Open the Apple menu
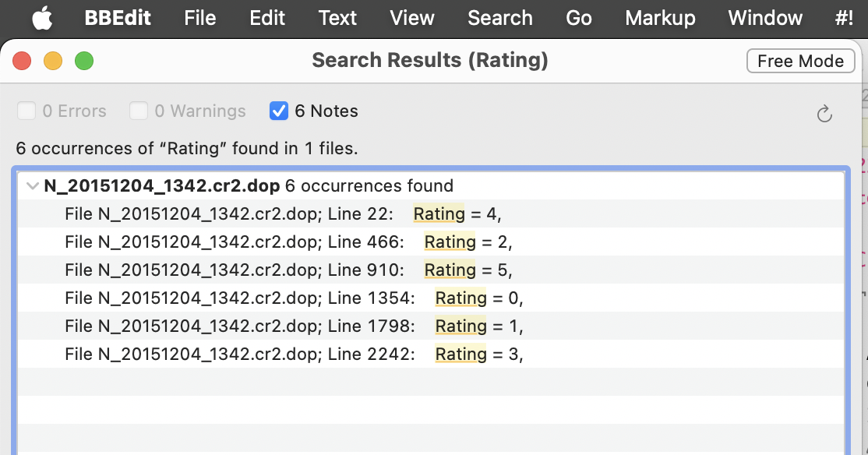 coord(42,18)
